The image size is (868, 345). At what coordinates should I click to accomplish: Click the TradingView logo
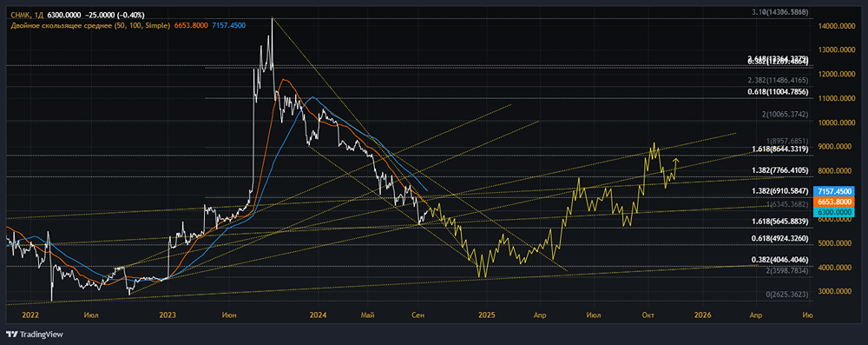click(35, 335)
